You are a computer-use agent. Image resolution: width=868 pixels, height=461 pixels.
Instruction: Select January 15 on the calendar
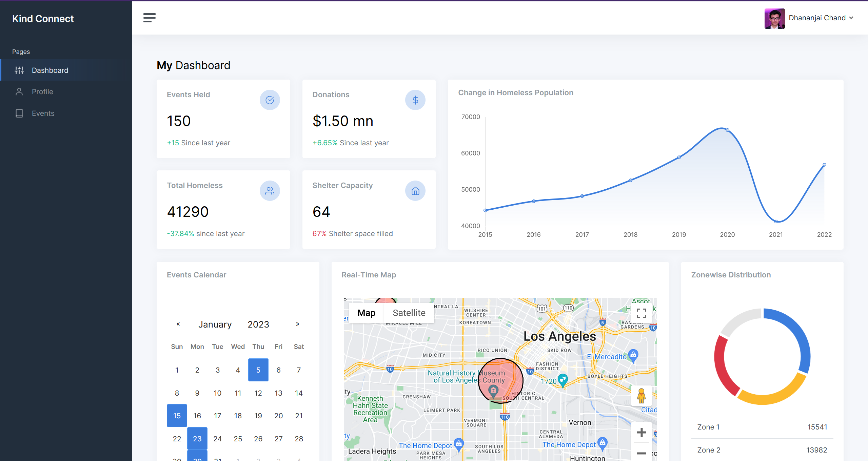[x=177, y=416]
